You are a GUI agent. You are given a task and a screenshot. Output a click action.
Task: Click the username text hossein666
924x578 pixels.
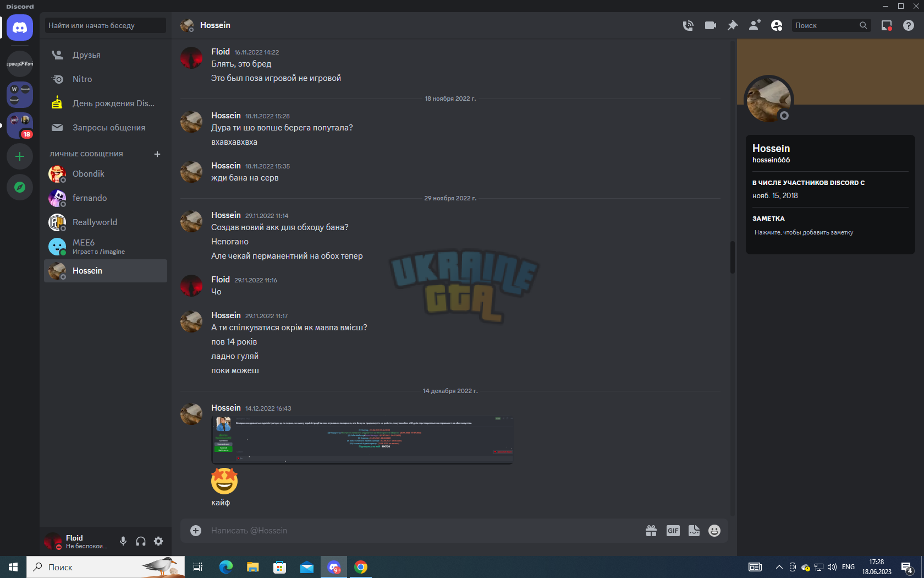[x=771, y=160]
